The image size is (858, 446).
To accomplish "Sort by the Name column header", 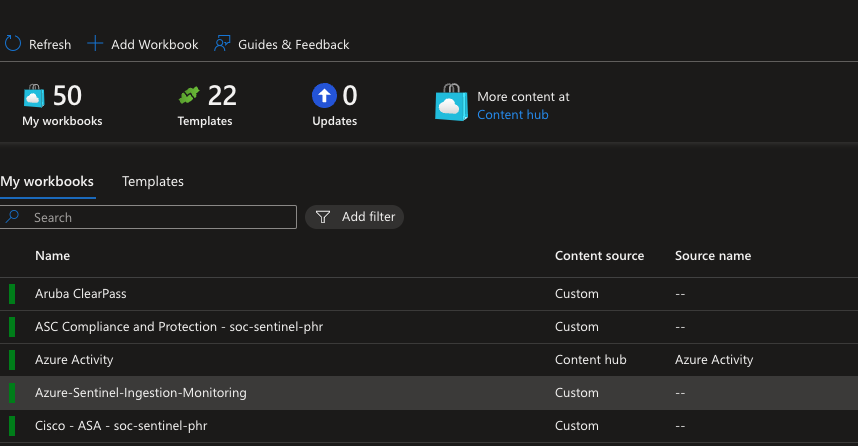I will point(52,256).
